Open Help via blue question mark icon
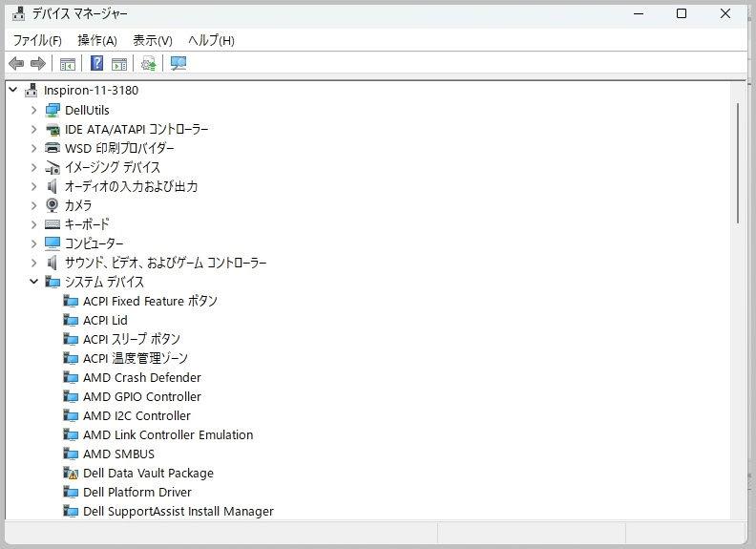This screenshot has width=756, height=549. [97, 63]
